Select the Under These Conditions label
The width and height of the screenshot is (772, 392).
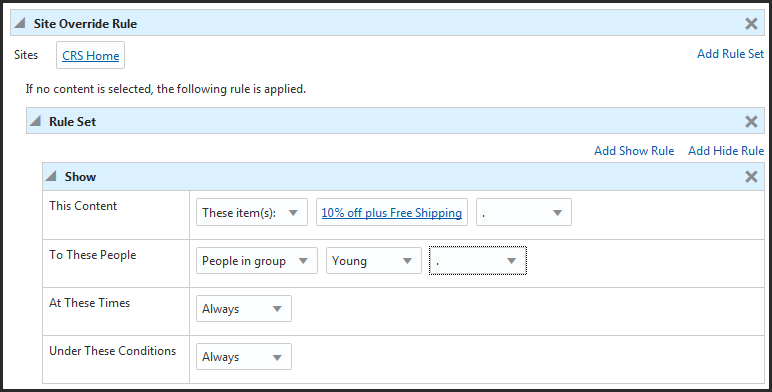point(113,351)
